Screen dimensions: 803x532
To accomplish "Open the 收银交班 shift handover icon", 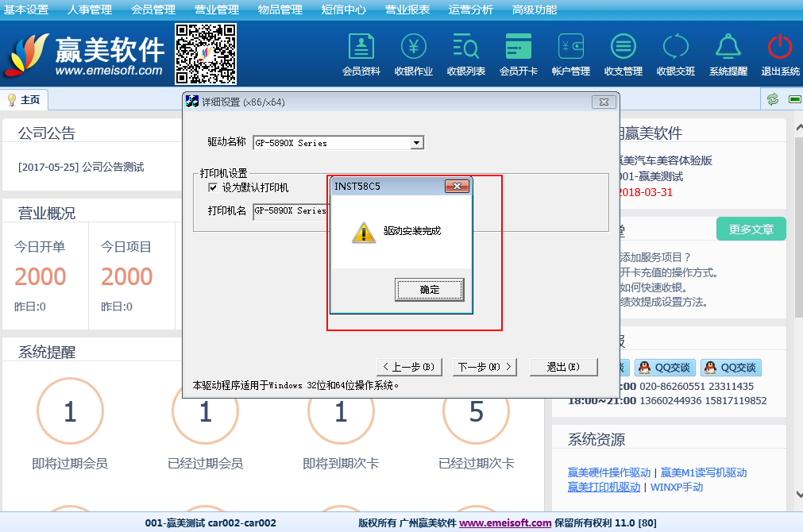I will point(675,48).
